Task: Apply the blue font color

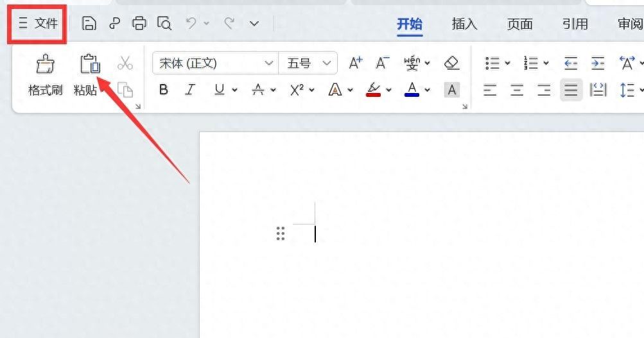Action: (412, 89)
